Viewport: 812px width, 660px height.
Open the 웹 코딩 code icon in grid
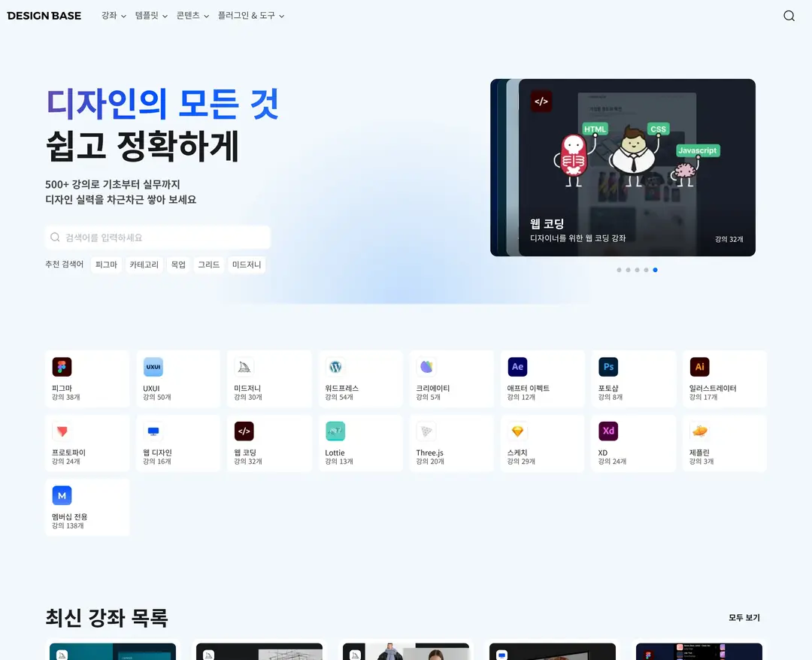pos(244,431)
